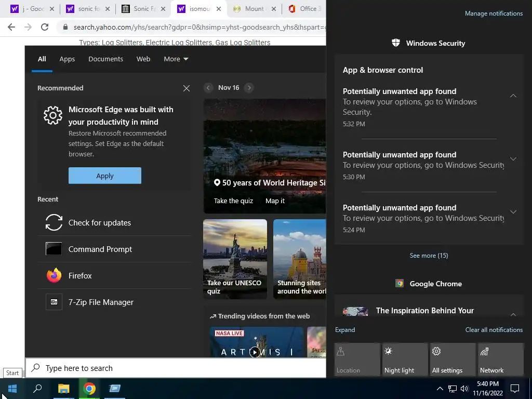Switch to the Office tab
The width and height of the screenshot is (532, 399).
click(x=304, y=9)
